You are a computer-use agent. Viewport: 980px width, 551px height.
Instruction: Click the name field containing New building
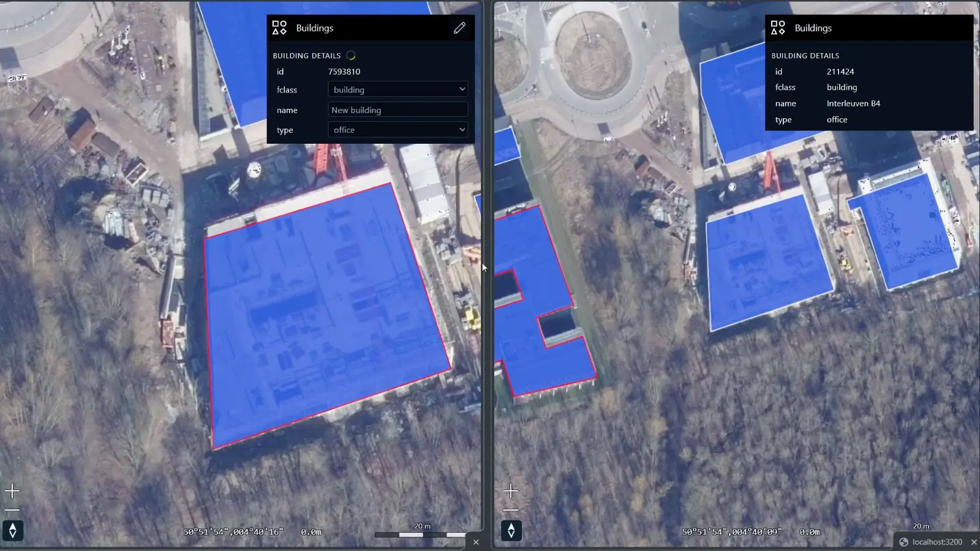click(x=398, y=110)
